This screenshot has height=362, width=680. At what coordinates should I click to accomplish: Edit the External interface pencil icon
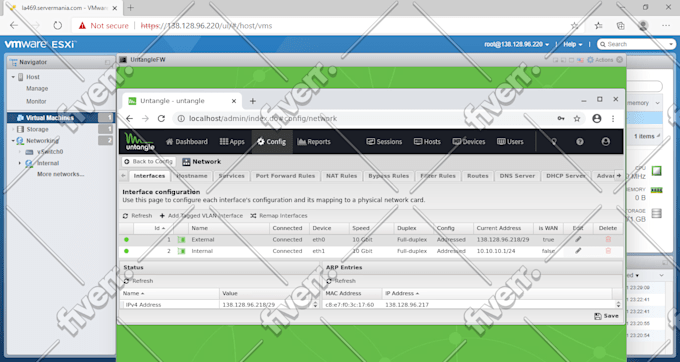point(578,239)
